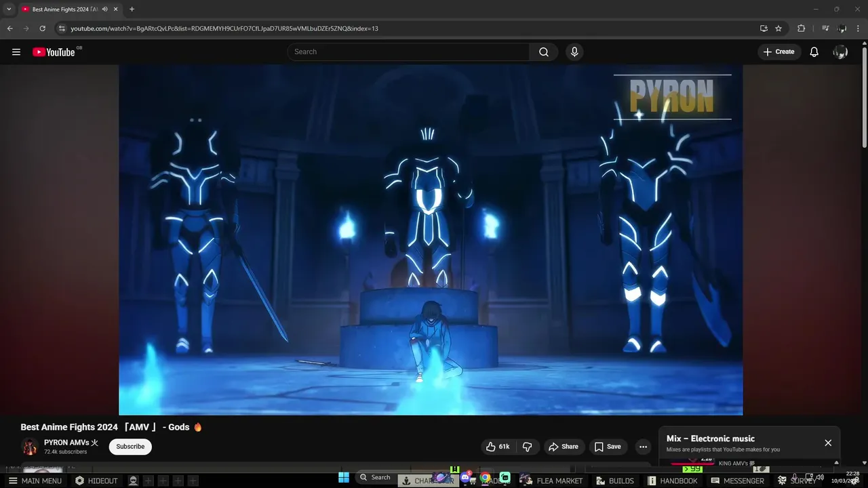Open a new browser tab
The image size is (868, 488).
[132, 9]
